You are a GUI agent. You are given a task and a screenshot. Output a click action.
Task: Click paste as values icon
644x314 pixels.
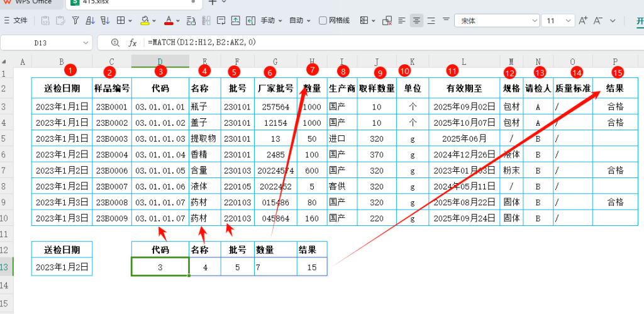[x=45, y=21]
